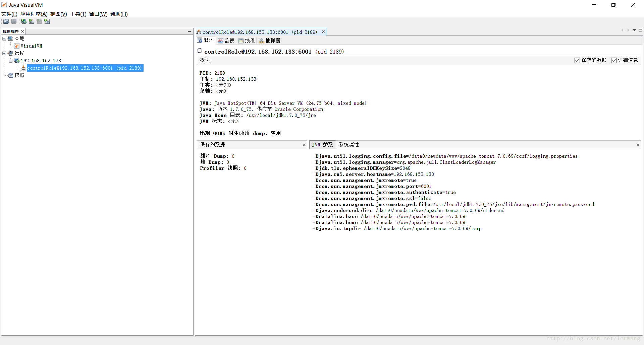
Task: Select the 概述 tab
Action: [x=206, y=41]
